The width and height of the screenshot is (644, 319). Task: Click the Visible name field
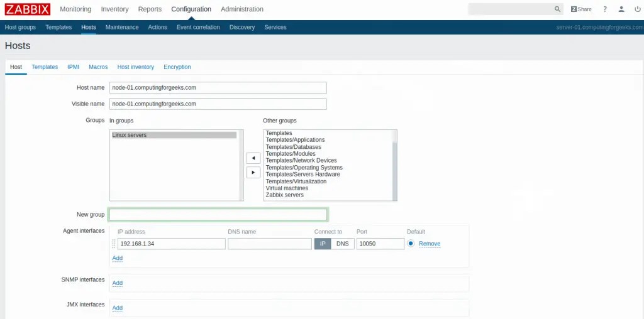[218, 104]
